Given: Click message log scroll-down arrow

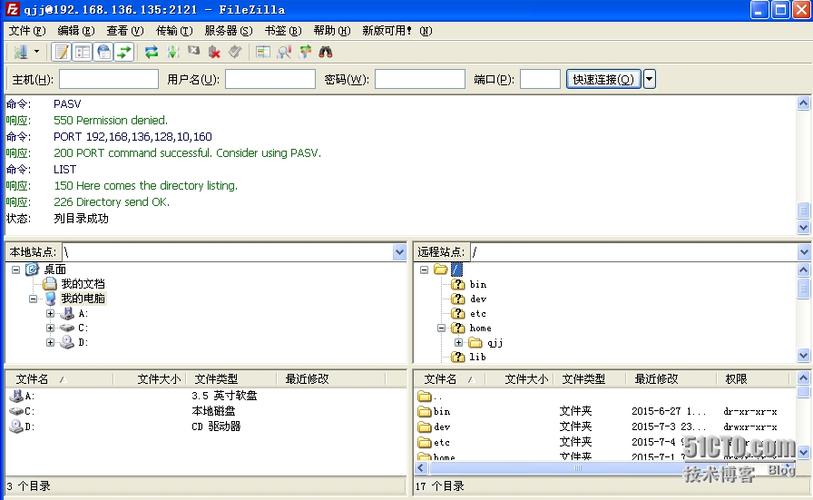Looking at the screenshot, I should point(803,227).
